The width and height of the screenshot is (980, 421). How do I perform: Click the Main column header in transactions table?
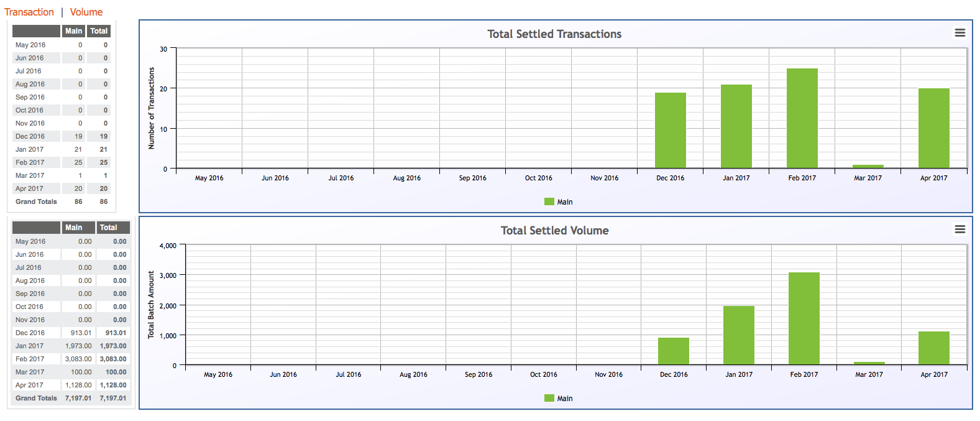coord(73,31)
